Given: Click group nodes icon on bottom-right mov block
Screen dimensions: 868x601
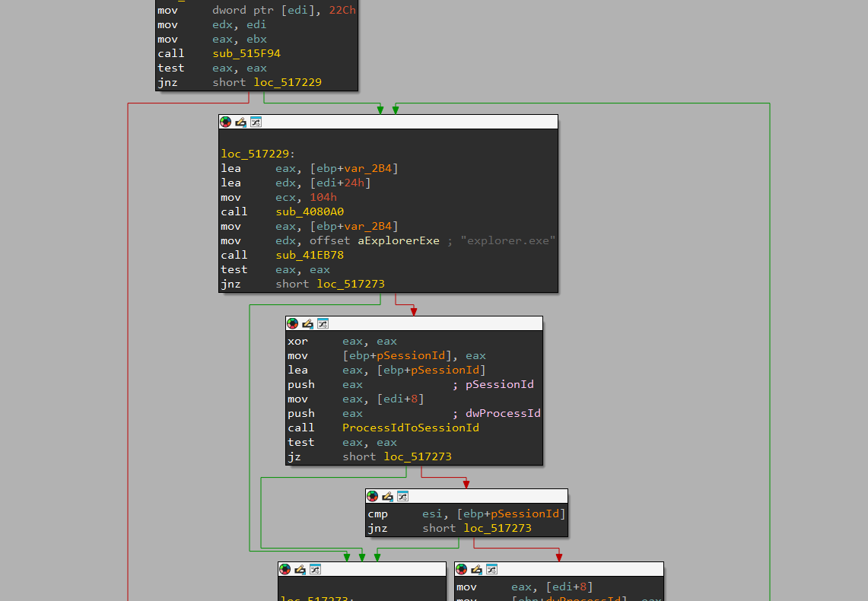Looking at the screenshot, I should coord(491,569).
